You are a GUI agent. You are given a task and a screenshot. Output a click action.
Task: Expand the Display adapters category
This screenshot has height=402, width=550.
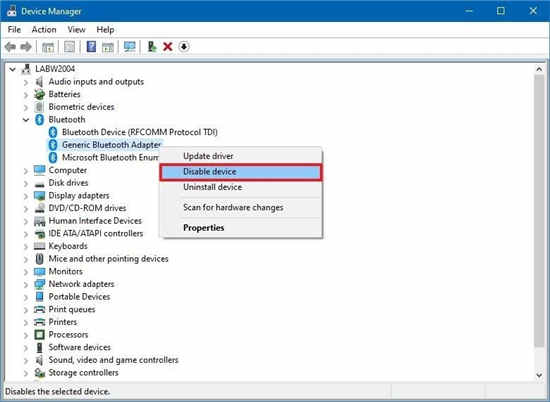26,196
